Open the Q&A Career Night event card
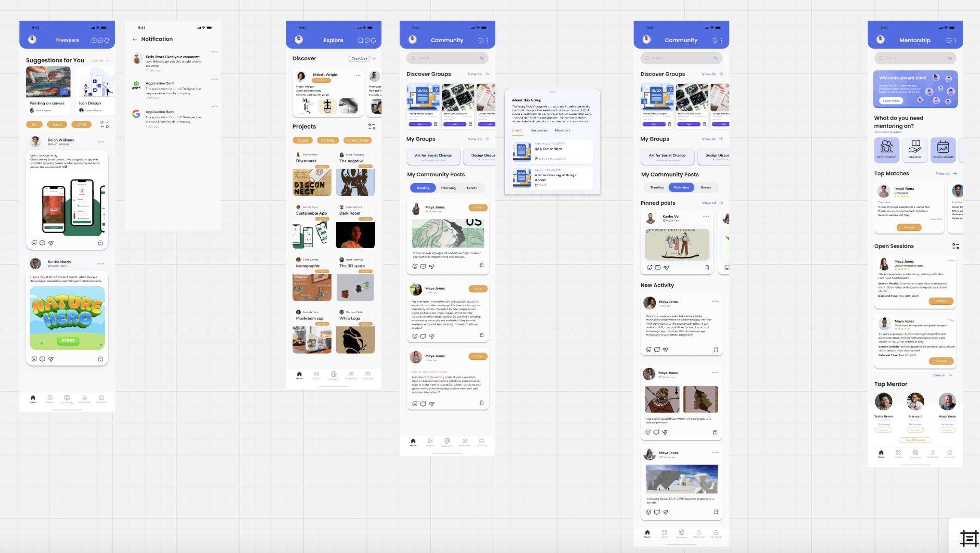980x553 pixels. (552, 151)
